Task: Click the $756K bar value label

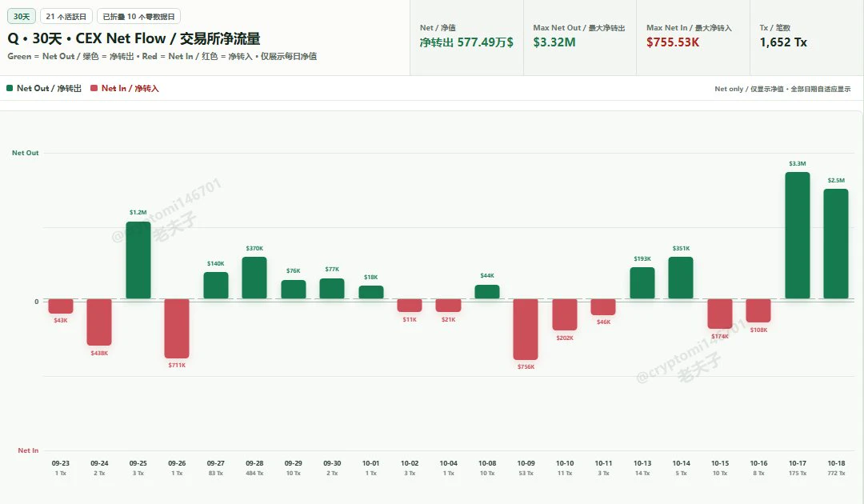Action: (526, 367)
